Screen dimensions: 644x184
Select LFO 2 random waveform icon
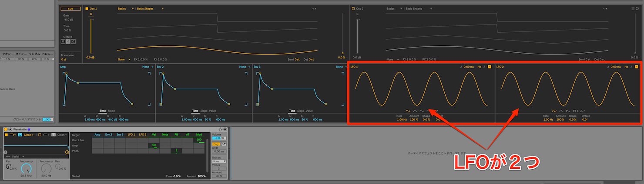[x=582, y=111]
